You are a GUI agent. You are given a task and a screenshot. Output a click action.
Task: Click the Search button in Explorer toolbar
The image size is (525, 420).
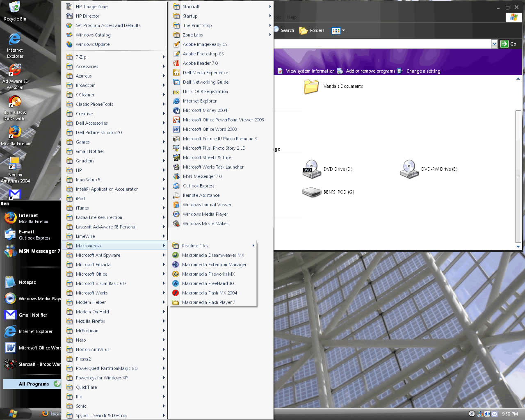[x=284, y=30]
